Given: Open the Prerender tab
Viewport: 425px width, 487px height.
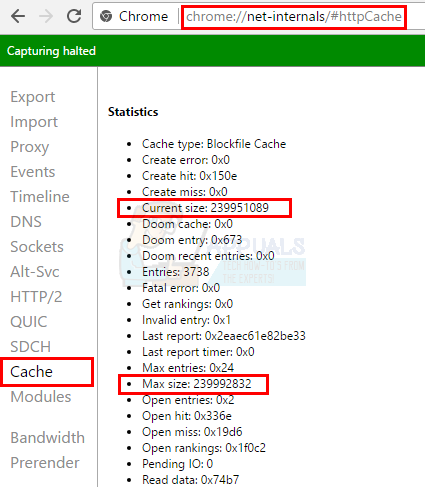Looking at the screenshot, I should pos(45,463).
